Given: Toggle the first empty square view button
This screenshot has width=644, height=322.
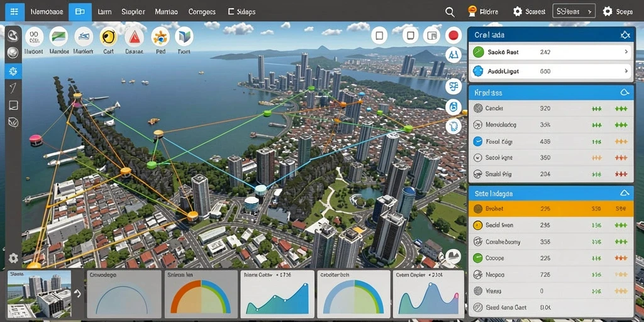Looking at the screenshot, I should coord(379,36).
